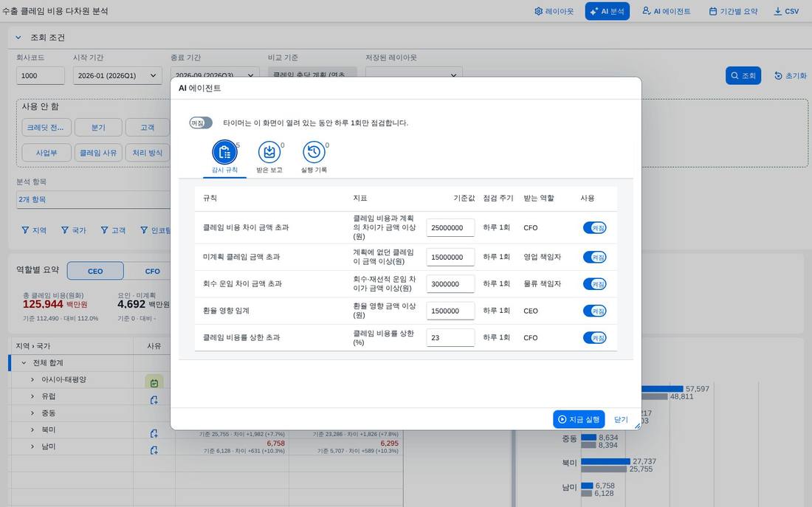The height and width of the screenshot is (507, 812).
Task: Open the 고객 filter funnel
Action: [113, 230]
